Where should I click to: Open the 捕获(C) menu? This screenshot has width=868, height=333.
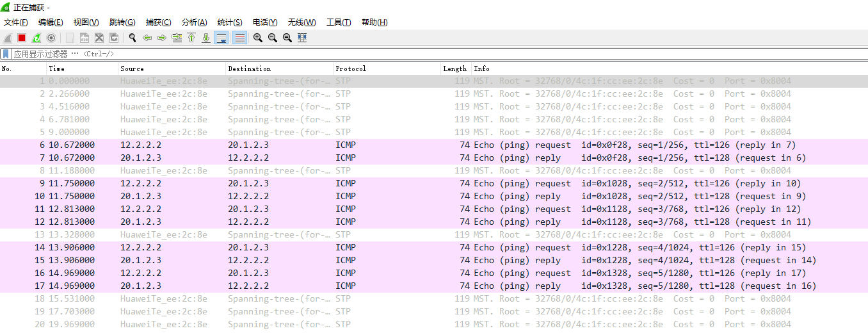[159, 22]
